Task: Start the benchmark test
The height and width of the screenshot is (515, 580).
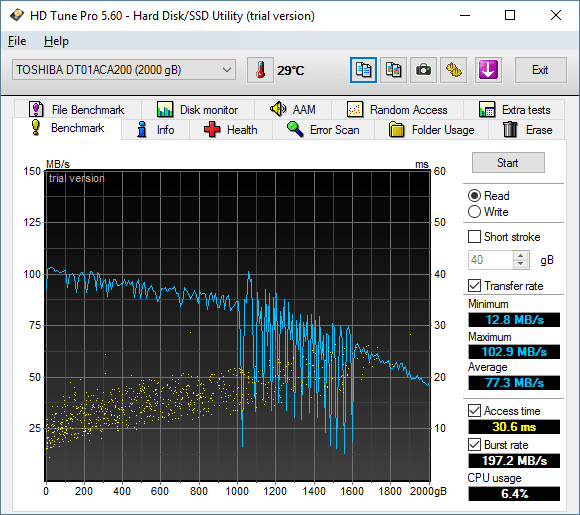Action: (x=508, y=163)
